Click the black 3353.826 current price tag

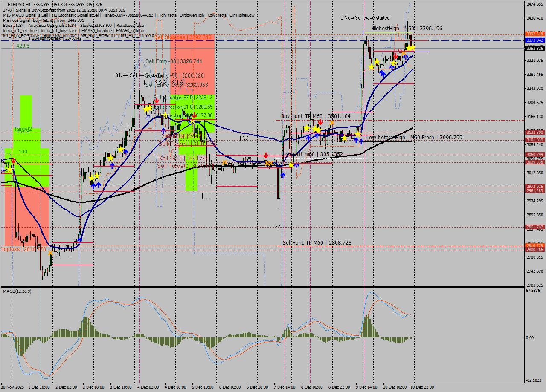(x=534, y=49)
